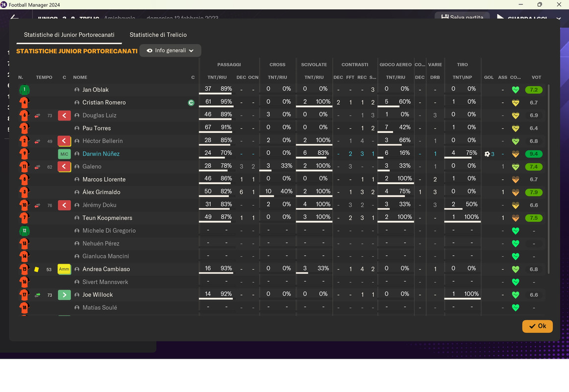
Task: Confirm with the Ok button
Action: (x=537, y=326)
